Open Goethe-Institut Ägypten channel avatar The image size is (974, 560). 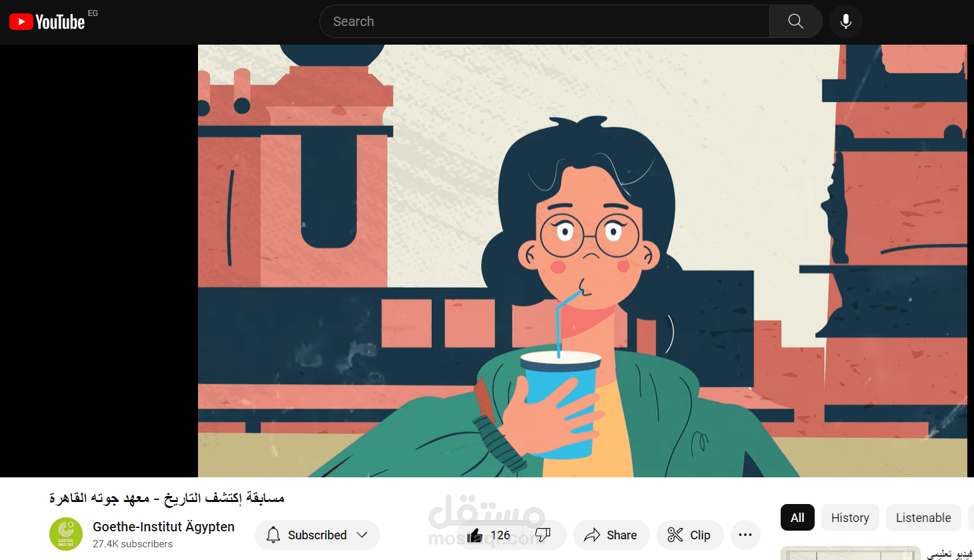tap(66, 534)
